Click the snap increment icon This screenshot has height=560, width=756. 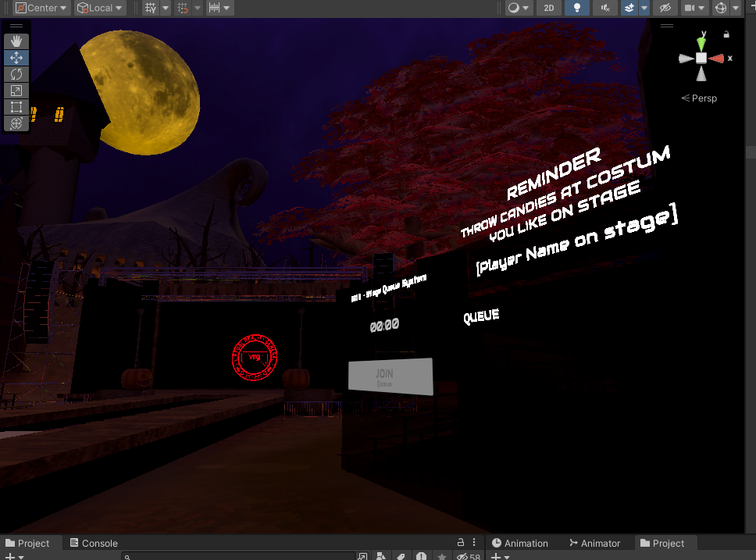[215, 8]
